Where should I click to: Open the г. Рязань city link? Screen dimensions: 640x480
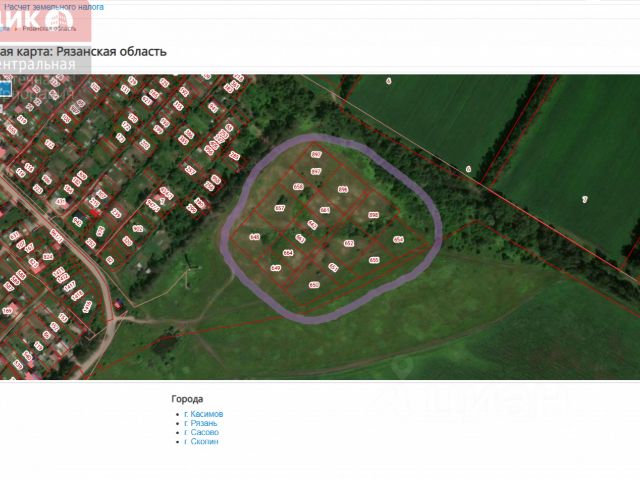pyautogui.click(x=201, y=423)
